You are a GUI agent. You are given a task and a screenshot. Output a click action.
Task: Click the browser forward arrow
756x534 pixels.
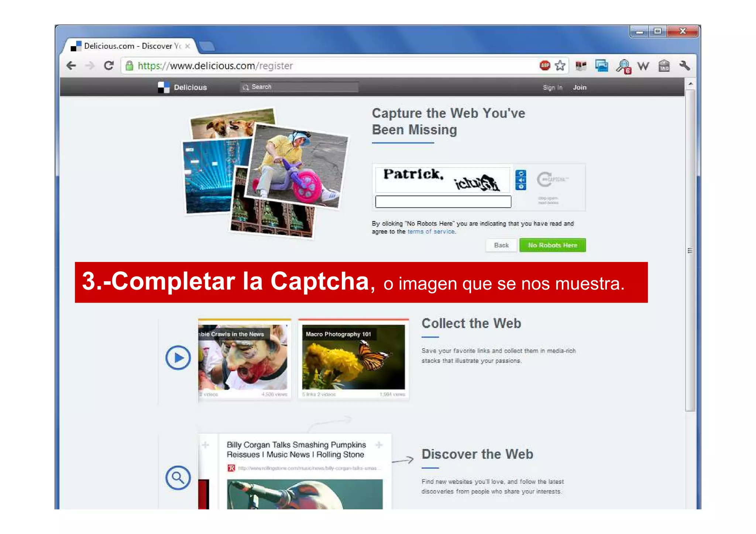[90, 66]
